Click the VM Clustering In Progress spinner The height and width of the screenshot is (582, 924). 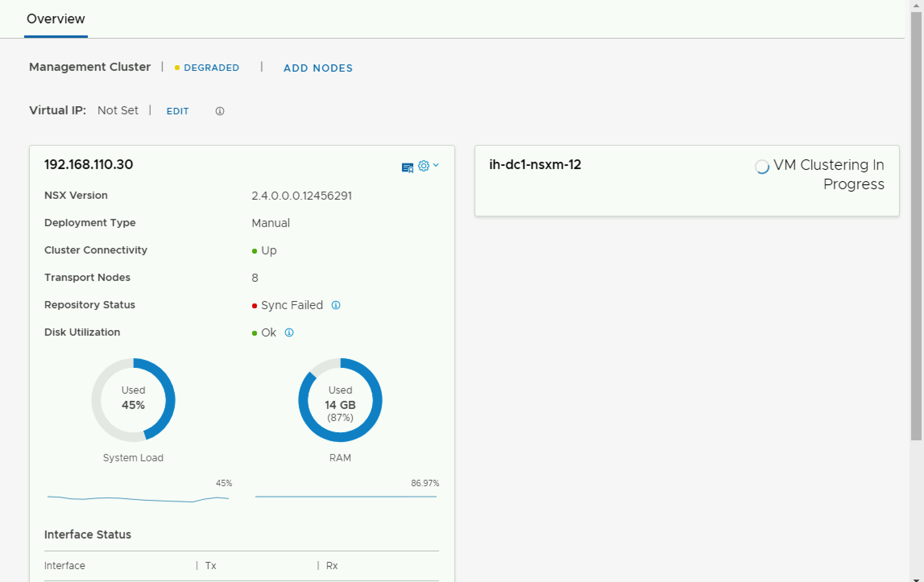[762, 166]
